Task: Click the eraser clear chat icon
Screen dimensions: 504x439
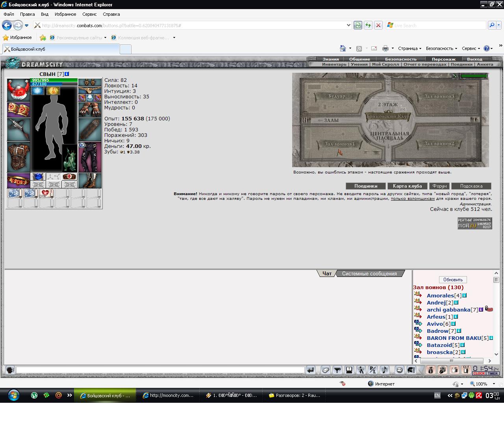Action: (x=326, y=370)
